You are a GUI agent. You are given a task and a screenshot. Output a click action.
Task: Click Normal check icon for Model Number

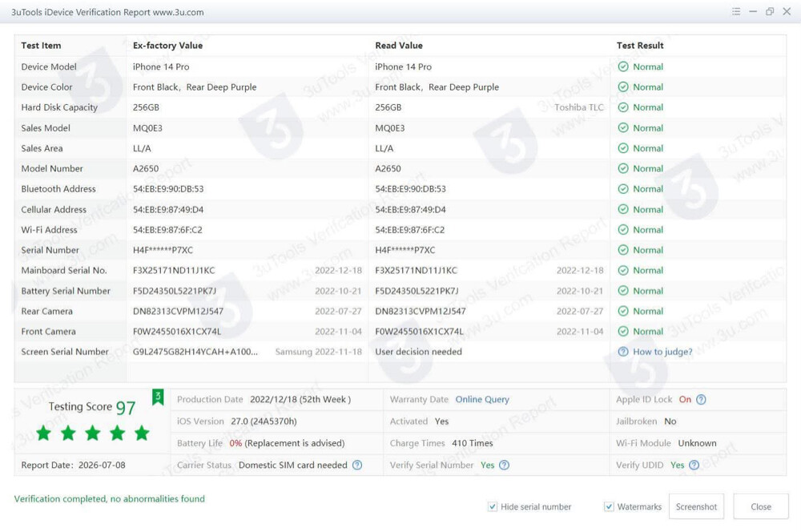[622, 168]
